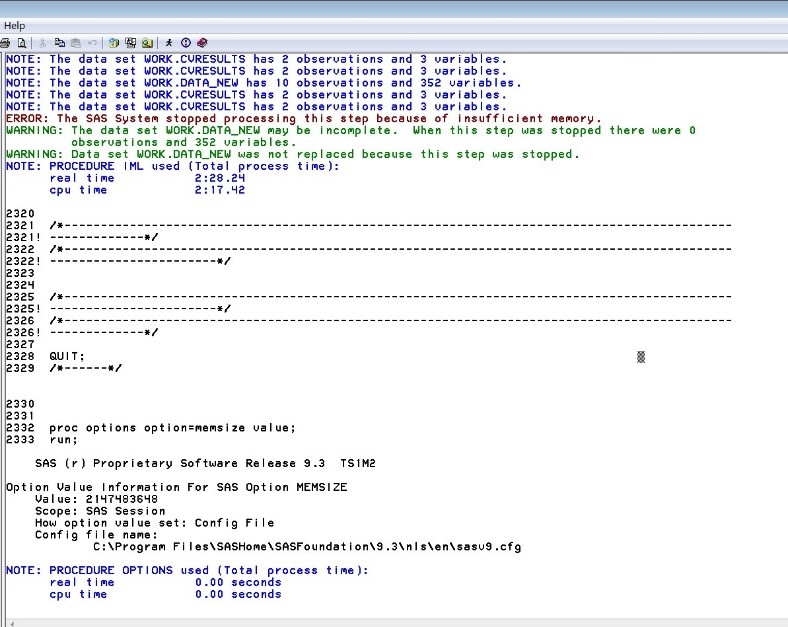The height and width of the screenshot is (627, 788).
Task: Click the Cut scissors icon
Action: click(x=43, y=43)
